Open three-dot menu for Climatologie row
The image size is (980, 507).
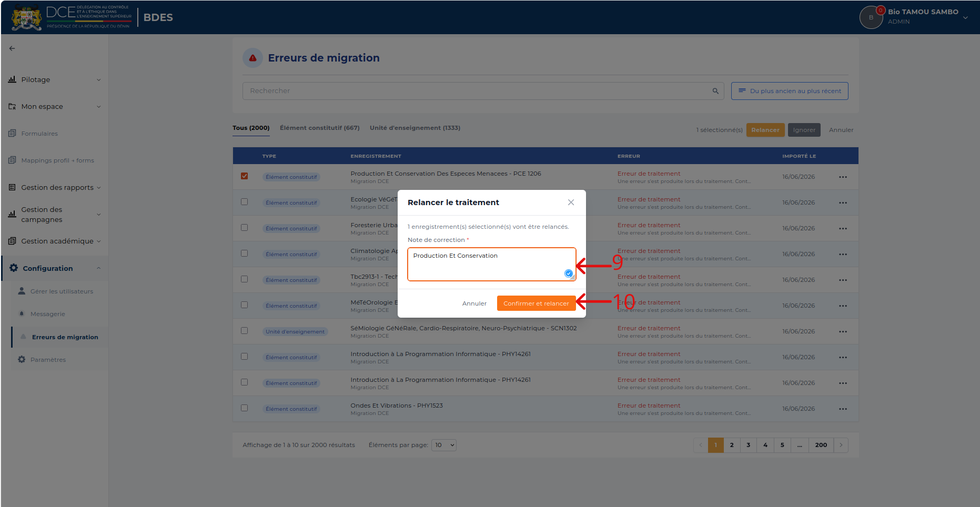click(843, 254)
